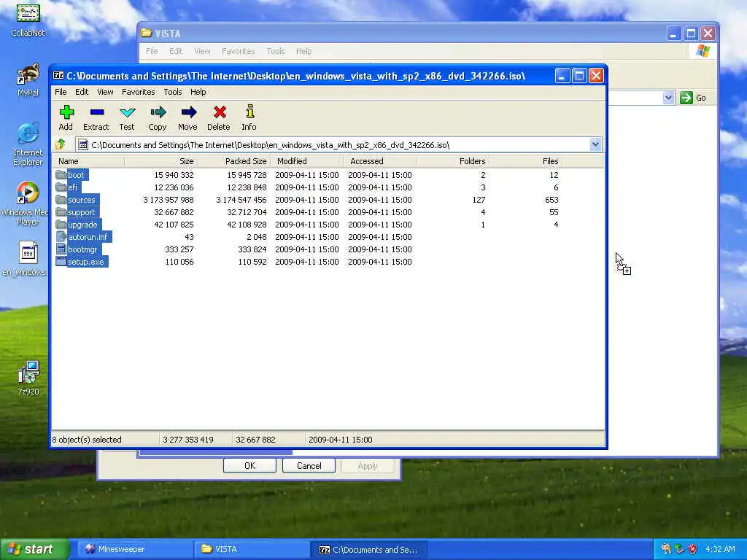This screenshot has width=747, height=560.
Task: Open the Favorites menu in VISTA window
Action: tap(239, 51)
